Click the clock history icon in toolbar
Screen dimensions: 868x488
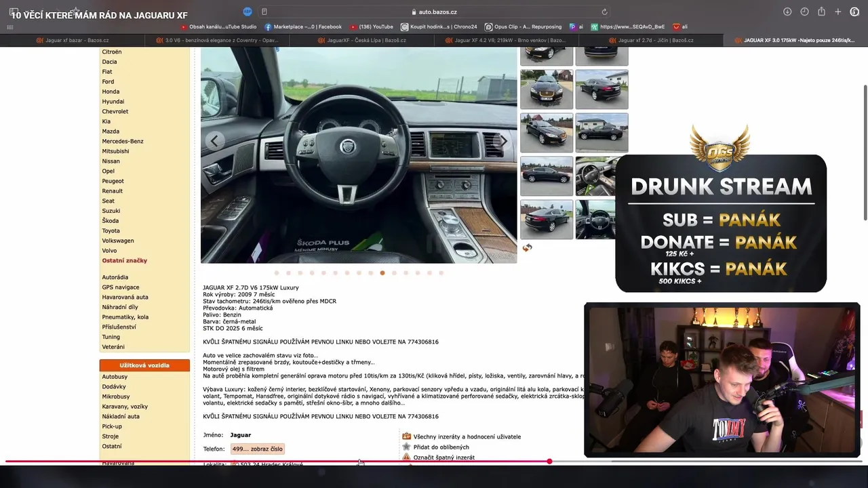[x=804, y=12]
